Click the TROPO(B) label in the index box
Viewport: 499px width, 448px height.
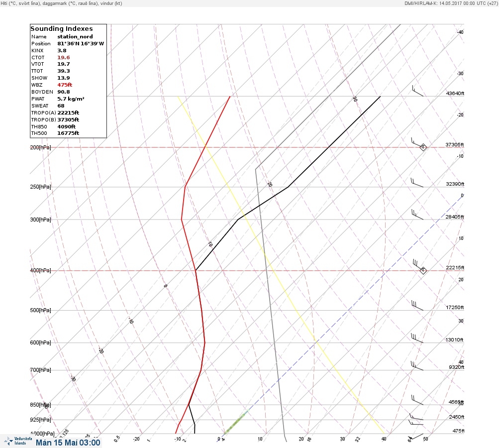44,120
